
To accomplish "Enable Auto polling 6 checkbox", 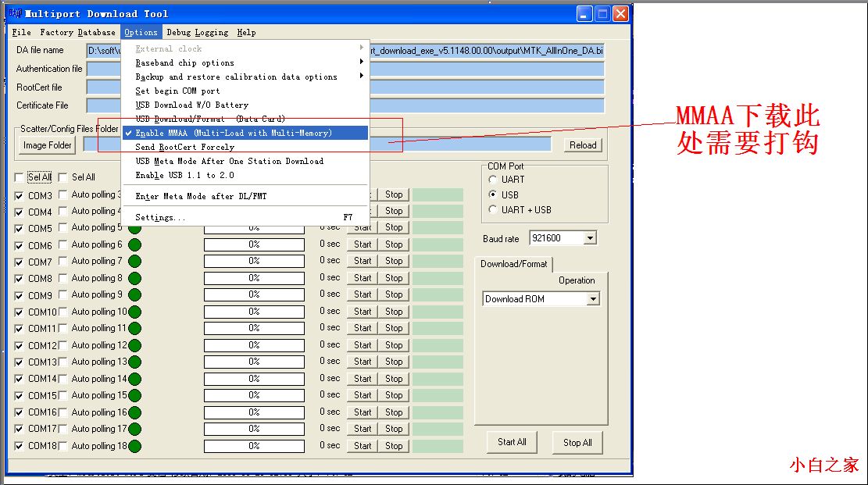I will pyautogui.click(x=63, y=244).
